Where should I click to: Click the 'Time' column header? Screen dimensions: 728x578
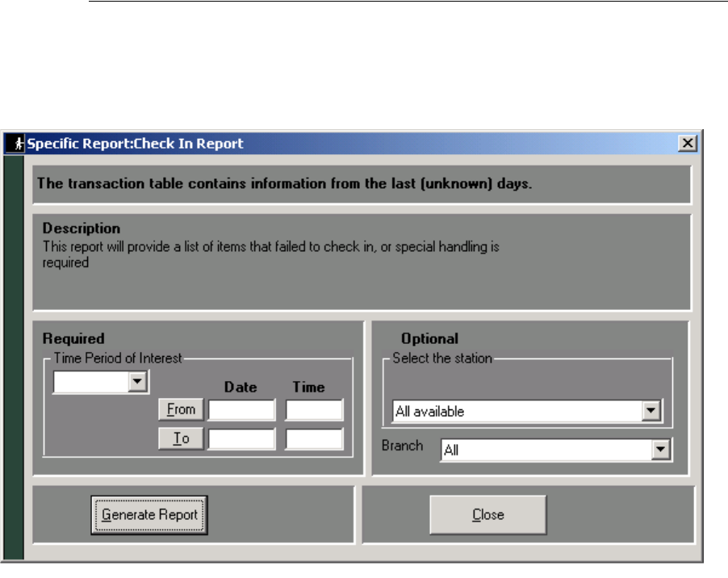(x=309, y=387)
